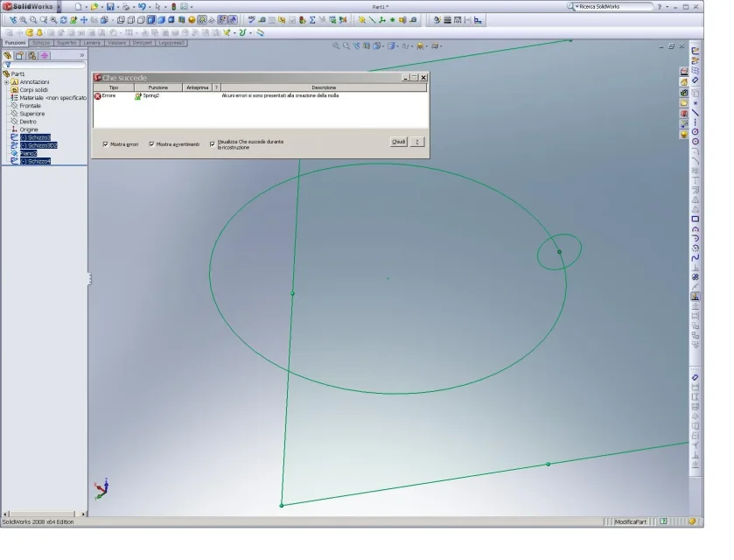The width and height of the screenshot is (734, 560).
Task: Click the red Errore icon in list
Action: pyautogui.click(x=97, y=95)
